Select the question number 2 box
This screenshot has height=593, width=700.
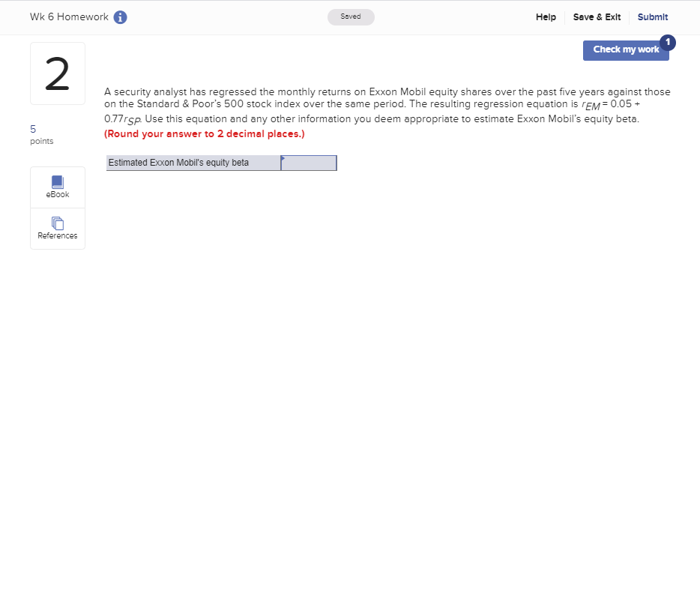click(x=58, y=73)
